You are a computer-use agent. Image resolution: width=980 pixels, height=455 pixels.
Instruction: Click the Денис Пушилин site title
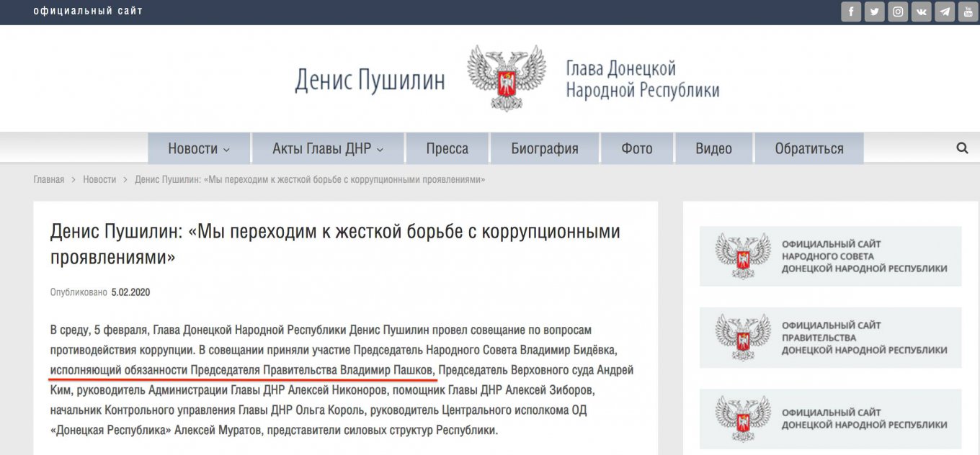pos(370,80)
